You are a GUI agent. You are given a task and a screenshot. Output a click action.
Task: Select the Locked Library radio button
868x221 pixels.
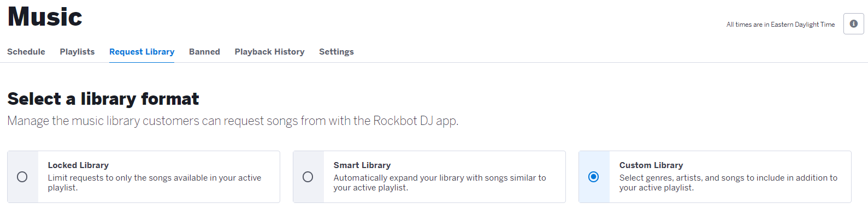[22, 177]
